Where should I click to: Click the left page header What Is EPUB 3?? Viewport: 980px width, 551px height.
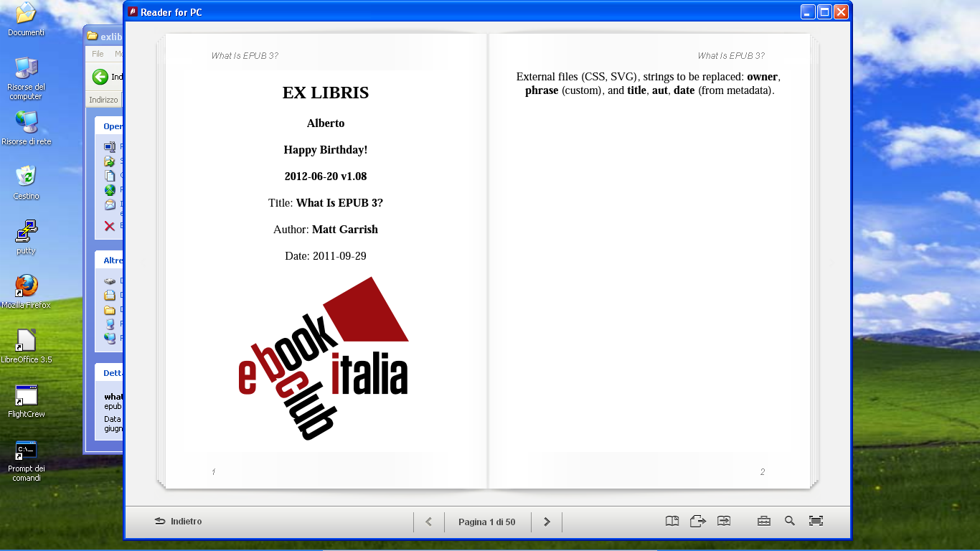(x=245, y=56)
